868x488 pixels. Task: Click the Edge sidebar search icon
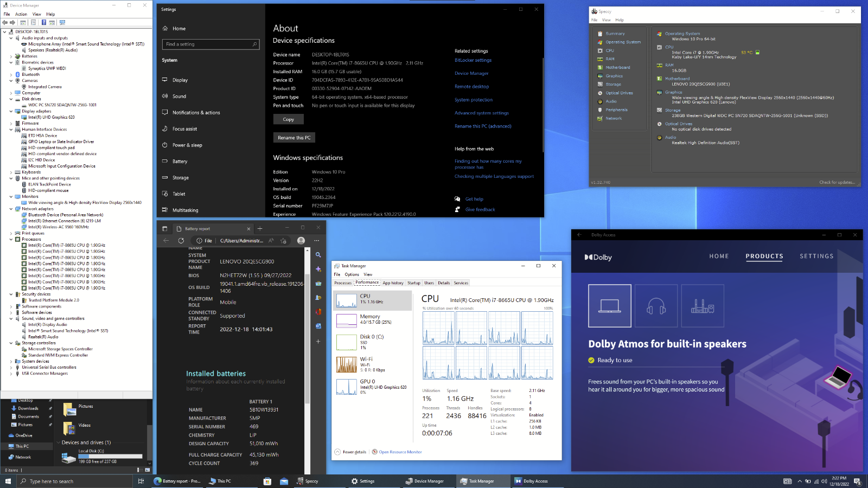tap(318, 255)
